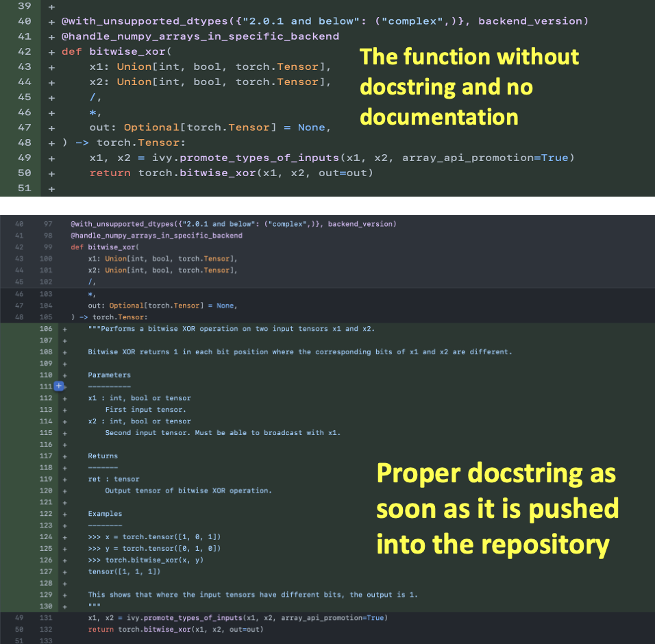This screenshot has width=655, height=644.
Task: Click the green plus marker on line 40
Action: 51,21
